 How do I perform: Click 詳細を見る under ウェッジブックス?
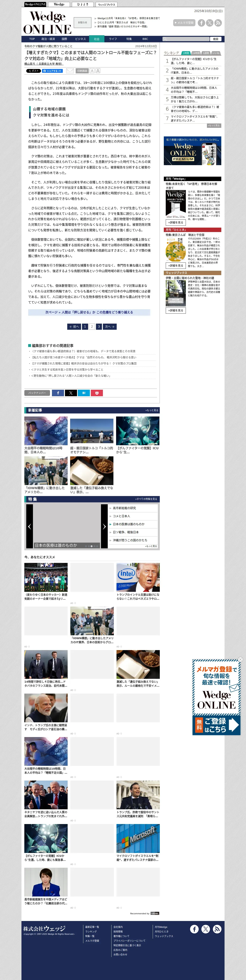[x=175, y=310]
